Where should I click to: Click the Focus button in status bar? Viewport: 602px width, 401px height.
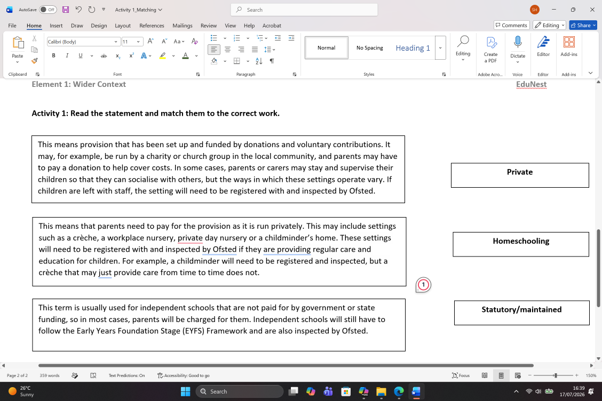(x=461, y=375)
